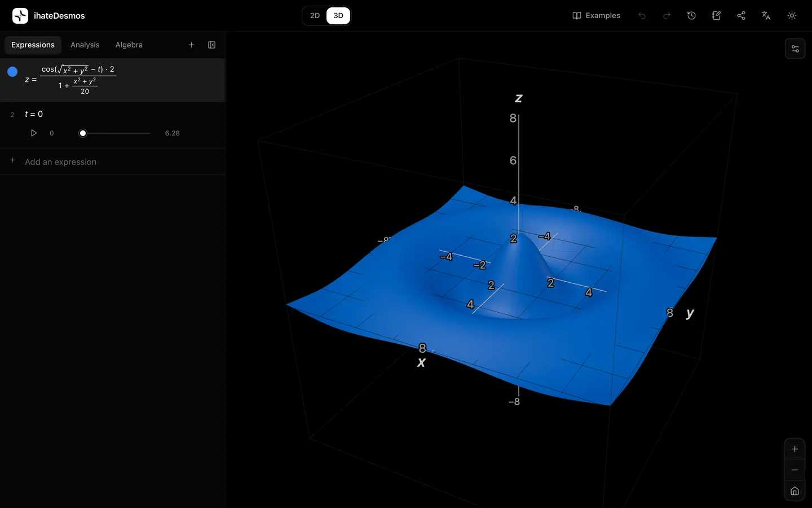This screenshot has width=812, height=508.
Task: Open the graph settings sliders icon
Action: point(795,49)
